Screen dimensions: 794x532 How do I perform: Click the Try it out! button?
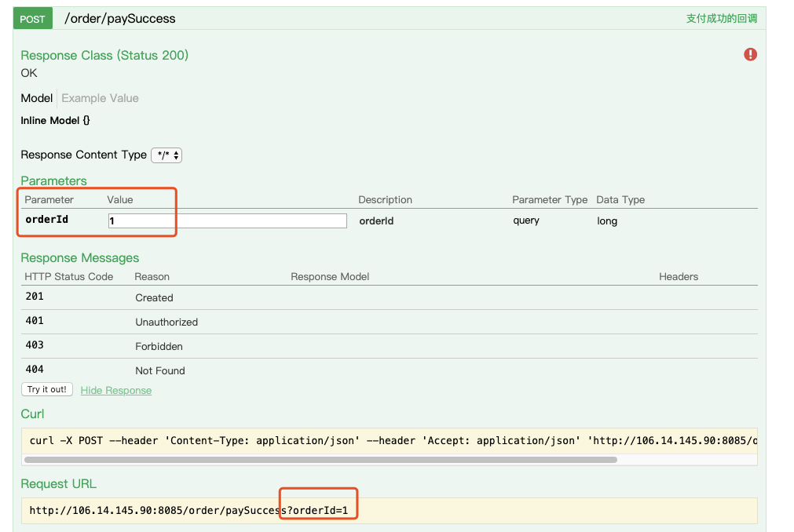(47, 389)
